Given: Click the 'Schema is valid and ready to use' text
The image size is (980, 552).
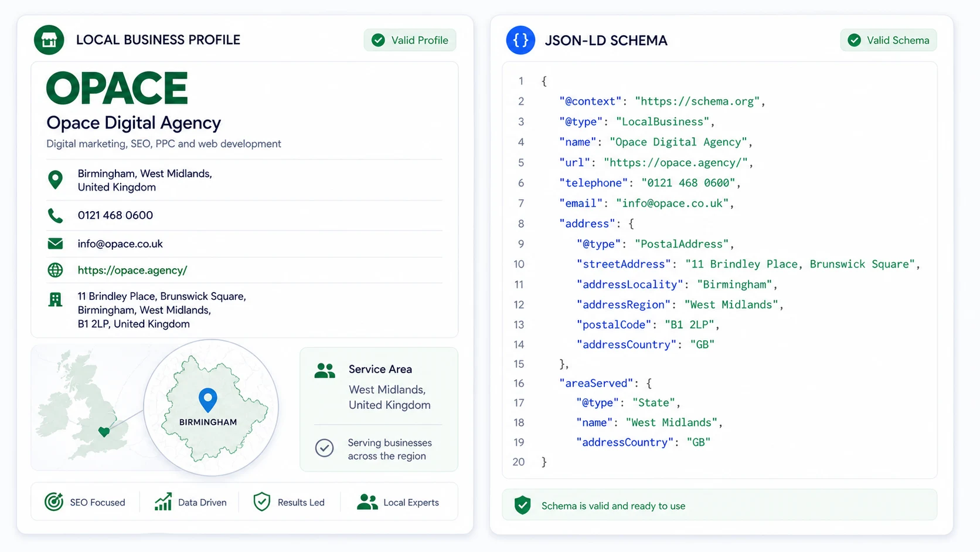Looking at the screenshot, I should 613,506.
